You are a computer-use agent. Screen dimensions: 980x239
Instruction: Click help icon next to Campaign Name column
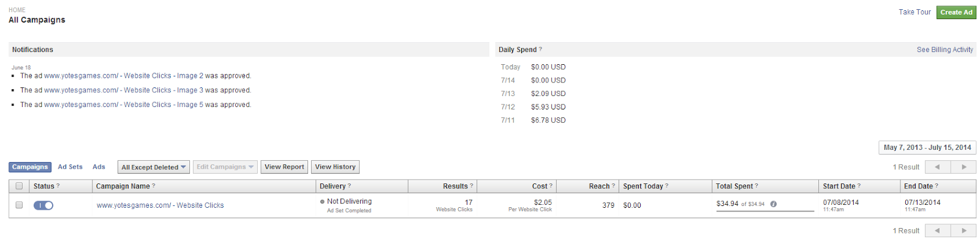point(154,186)
